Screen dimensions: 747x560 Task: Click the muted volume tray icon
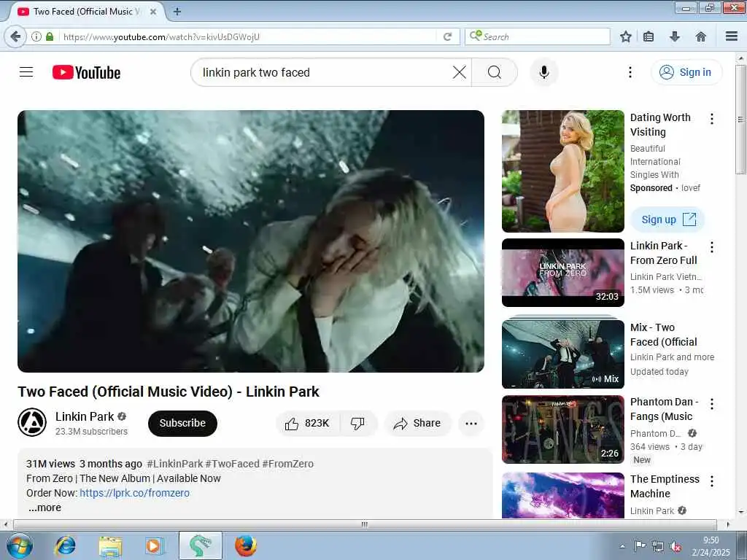[676, 547]
